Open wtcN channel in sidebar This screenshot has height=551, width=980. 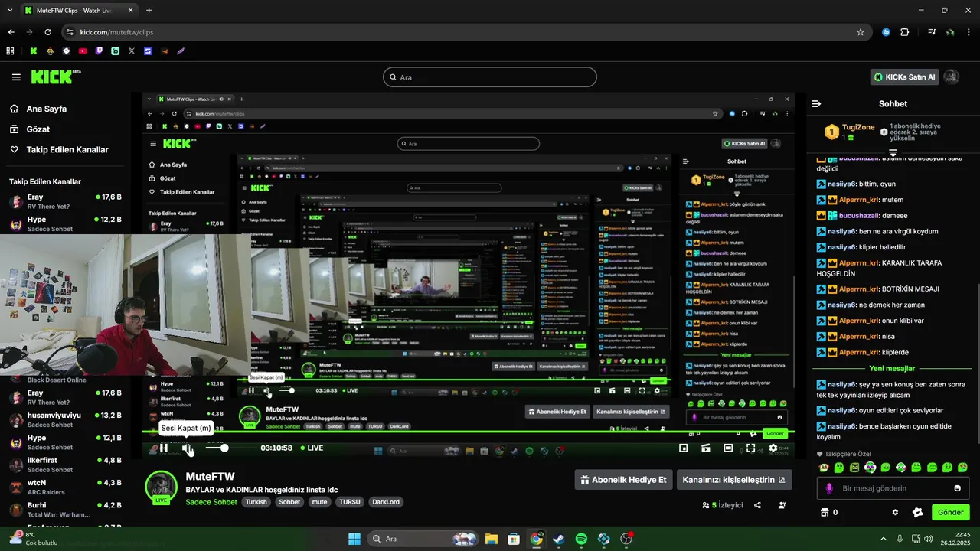(x=65, y=487)
